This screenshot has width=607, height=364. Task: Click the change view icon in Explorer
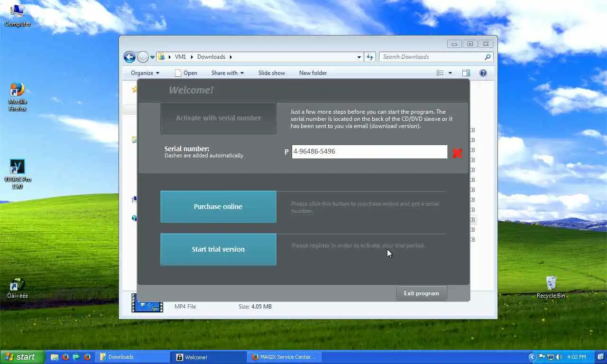[x=440, y=73]
